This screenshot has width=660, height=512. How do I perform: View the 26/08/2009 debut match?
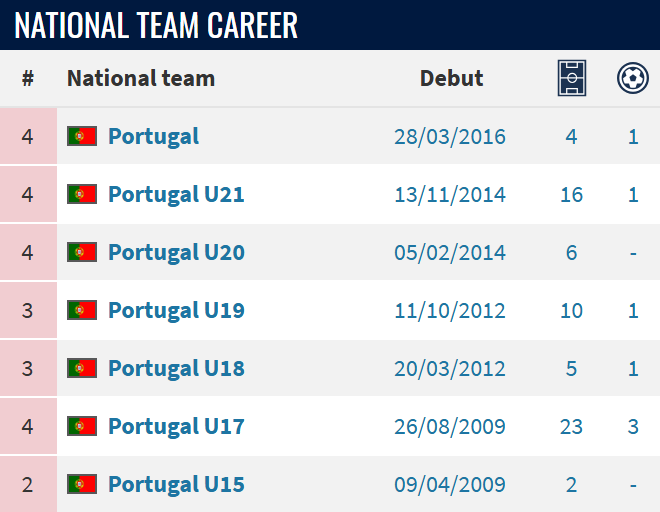click(450, 426)
